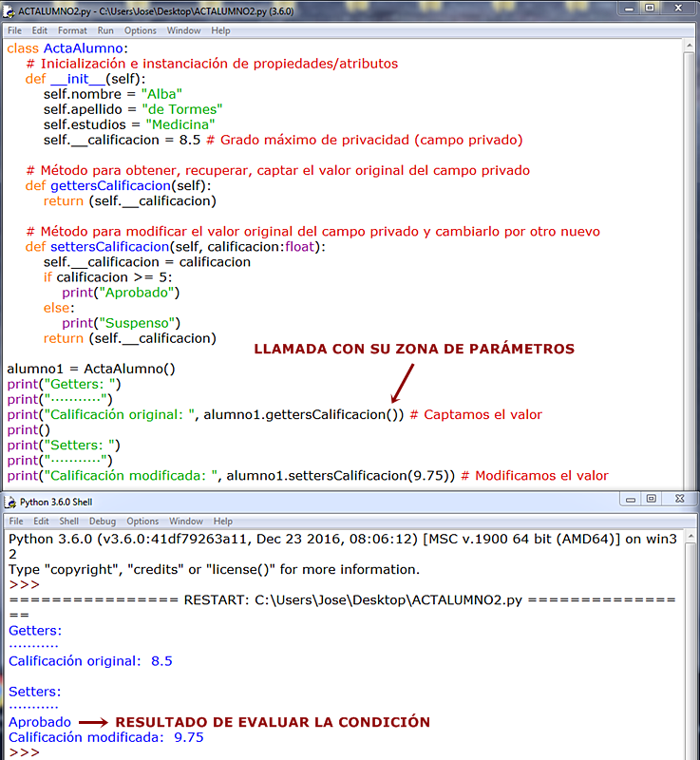
Task: Click 'Getters:' output line in Shell
Action: point(35,631)
